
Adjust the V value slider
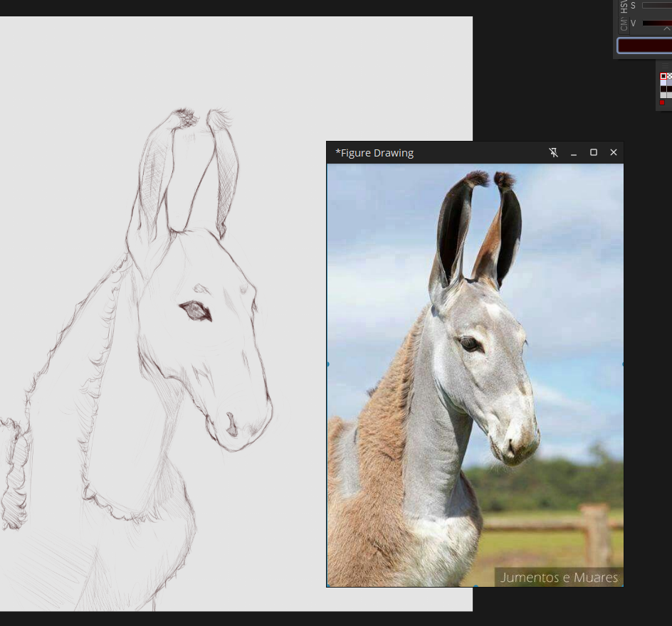pyautogui.click(x=657, y=23)
